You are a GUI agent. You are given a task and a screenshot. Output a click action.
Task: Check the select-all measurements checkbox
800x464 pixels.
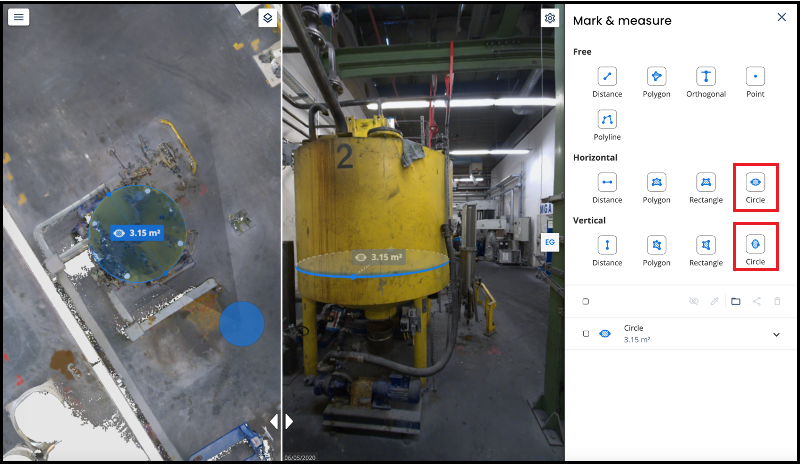coord(586,302)
